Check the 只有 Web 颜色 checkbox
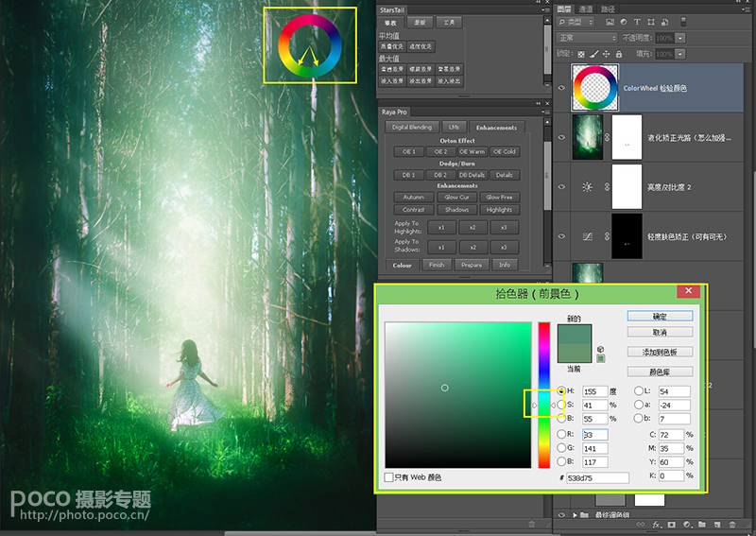Screen dimensions: 756x536 [388, 477]
